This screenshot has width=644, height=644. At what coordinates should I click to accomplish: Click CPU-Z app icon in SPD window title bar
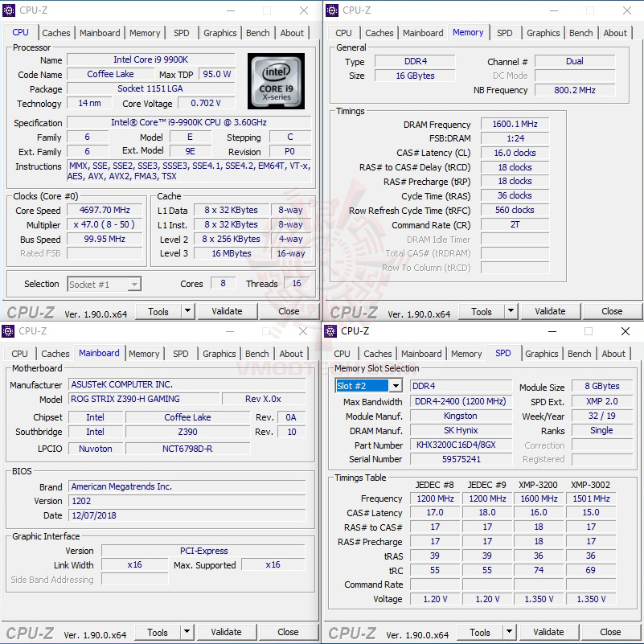[330, 331]
